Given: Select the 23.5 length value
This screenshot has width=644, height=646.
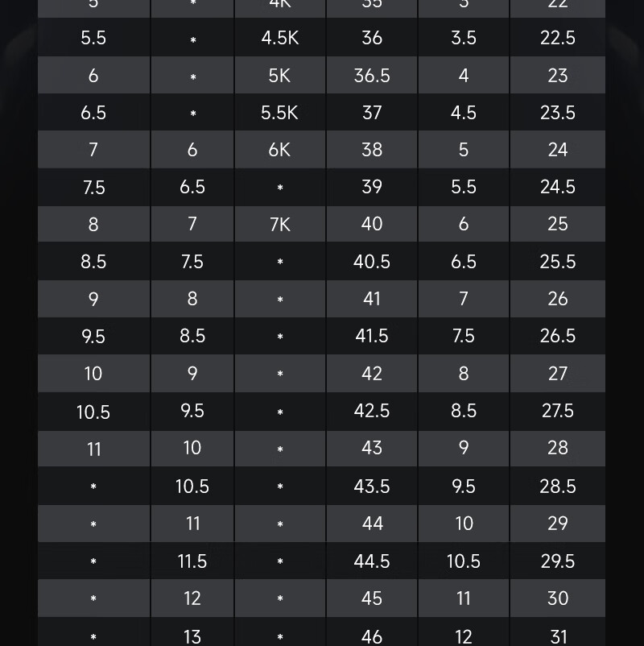Looking at the screenshot, I should (x=558, y=113).
